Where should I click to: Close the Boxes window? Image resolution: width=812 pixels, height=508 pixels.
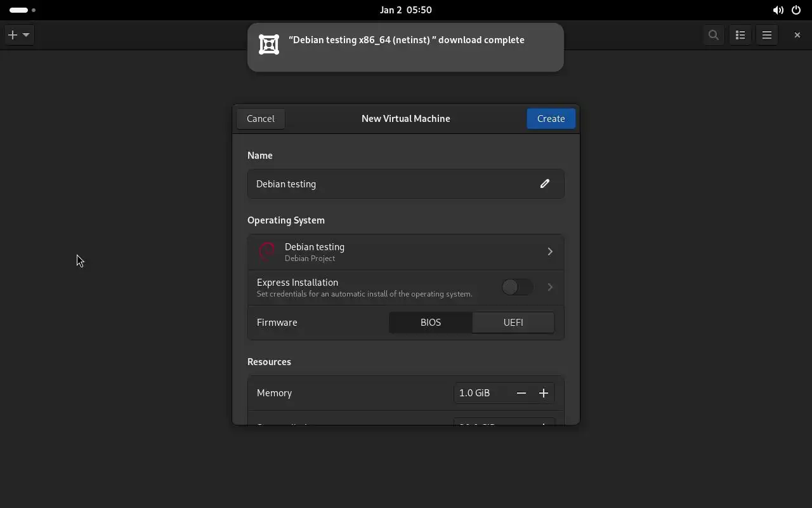pos(797,35)
